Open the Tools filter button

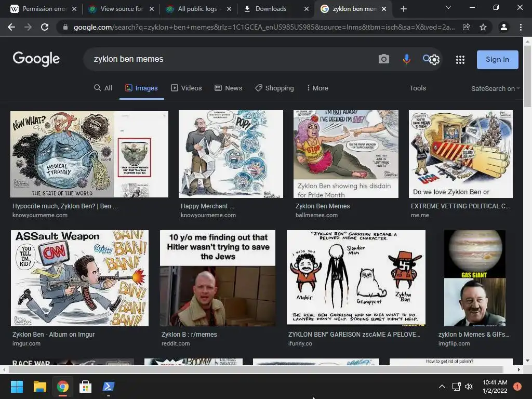417,88
